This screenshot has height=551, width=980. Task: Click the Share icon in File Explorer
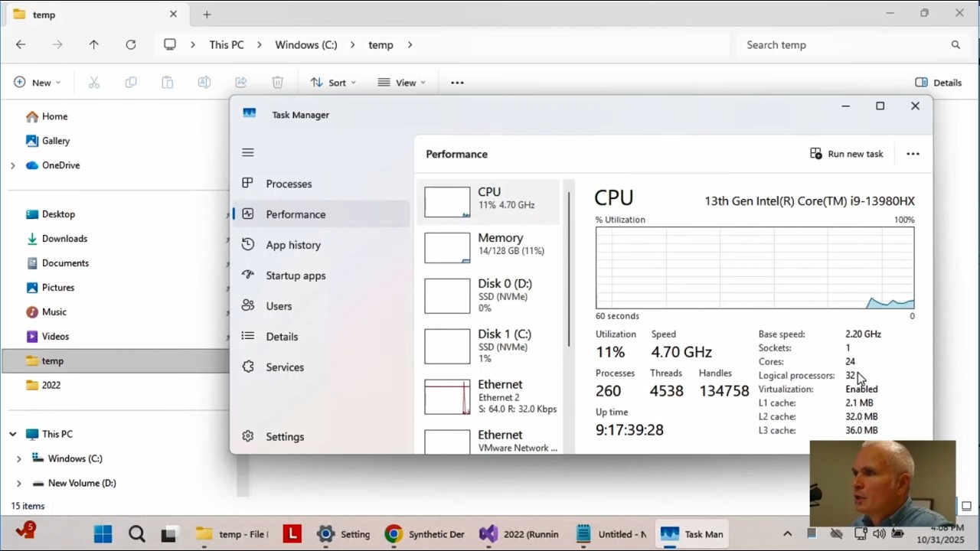point(241,83)
